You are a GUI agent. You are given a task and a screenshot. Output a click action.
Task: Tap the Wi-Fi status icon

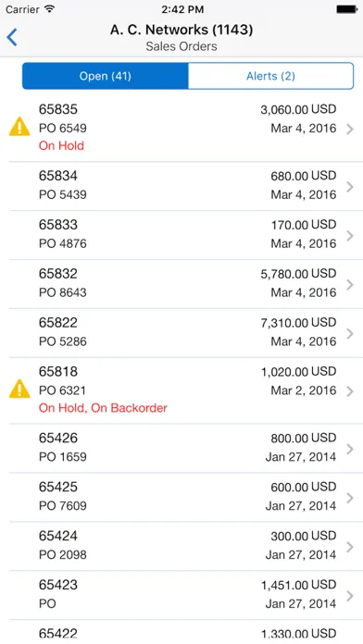pyautogui.click(x=49, y=9)
